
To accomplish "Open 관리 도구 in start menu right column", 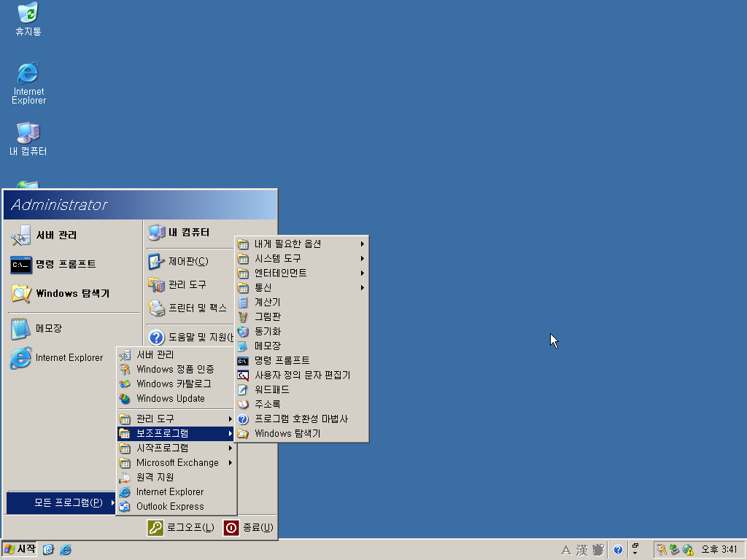I will (189, 285).
